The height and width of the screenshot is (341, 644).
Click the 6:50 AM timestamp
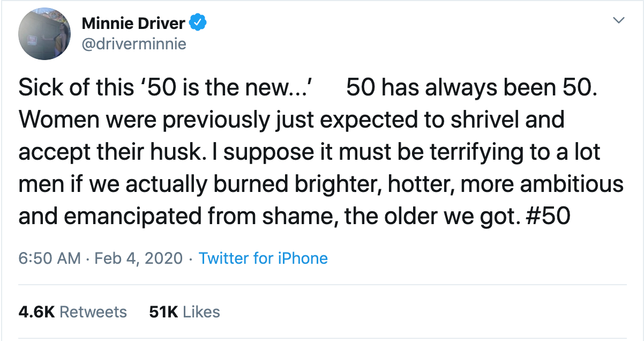pos(49,258)
